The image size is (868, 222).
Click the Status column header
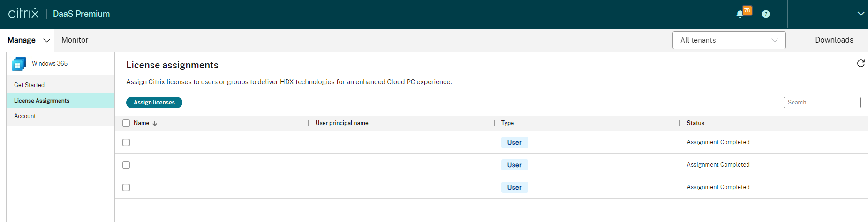click(695, 123)
